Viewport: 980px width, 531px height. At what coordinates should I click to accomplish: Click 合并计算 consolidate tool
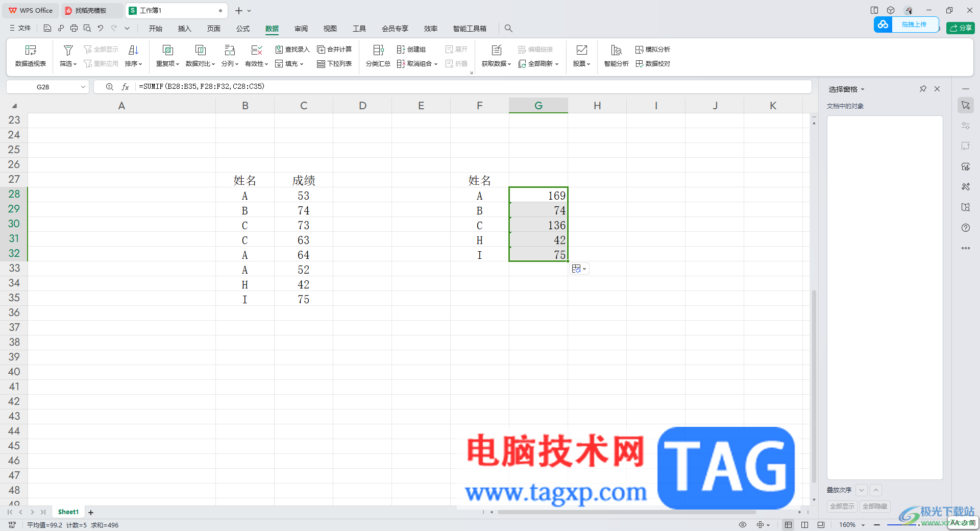pyautogui.click(x=334, y=50)
